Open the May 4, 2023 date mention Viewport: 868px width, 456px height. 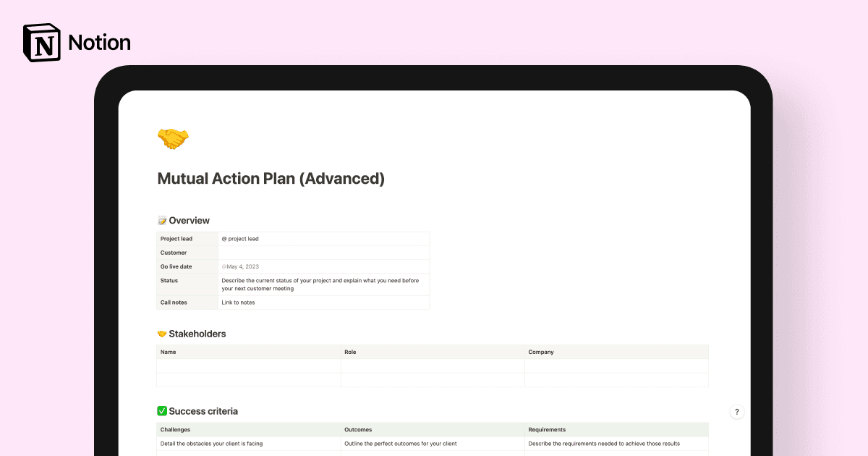click(x=239, y=266)
